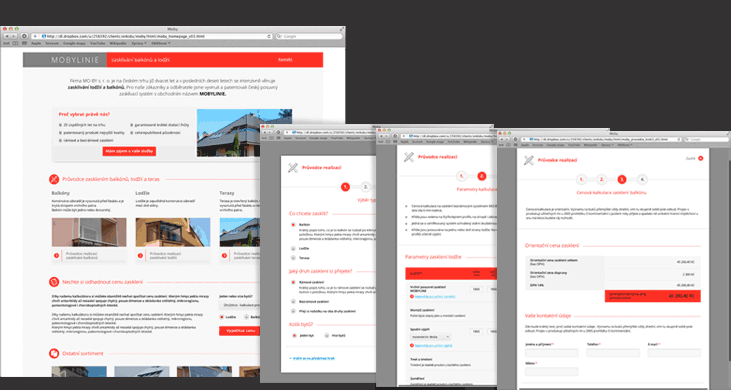Choose the Bezrámové zasklení radio option

click(293, 301)
